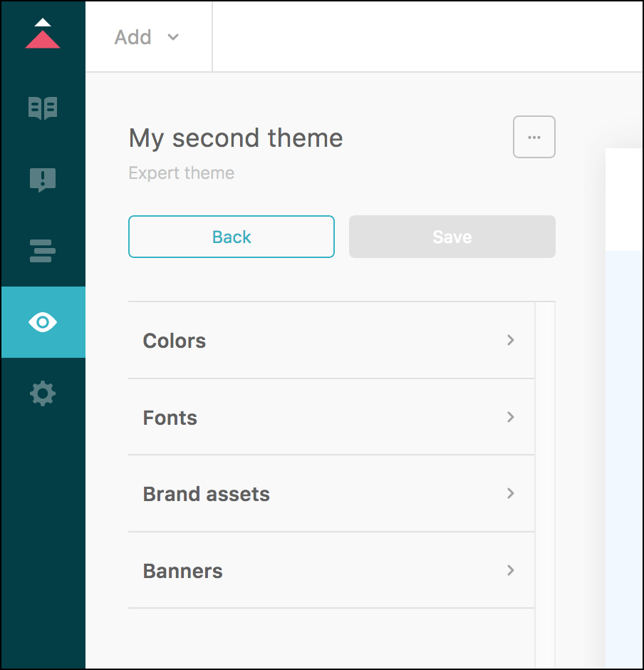
Task: Open the Fonts section
Action: (170, 418)
